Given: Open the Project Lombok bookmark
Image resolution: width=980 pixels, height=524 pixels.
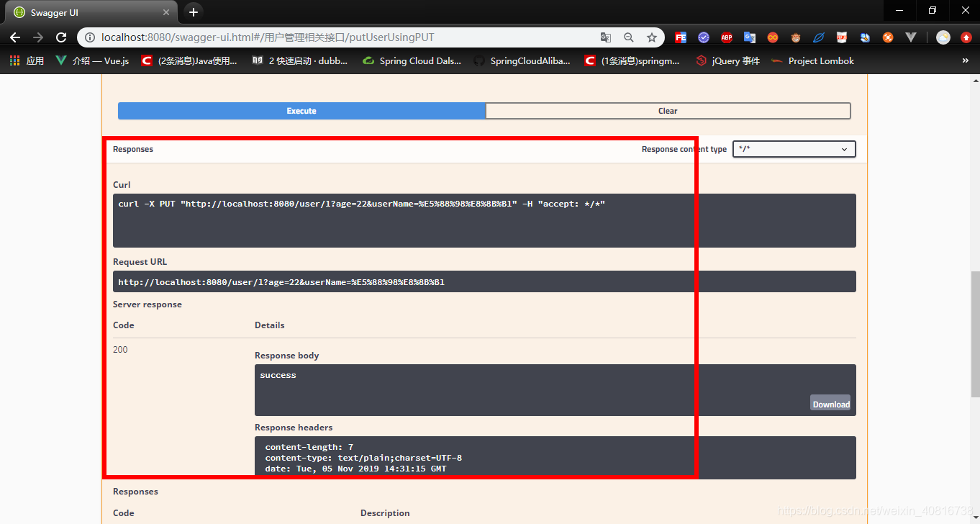Looking at the screenshot, I should click(813, 61).
